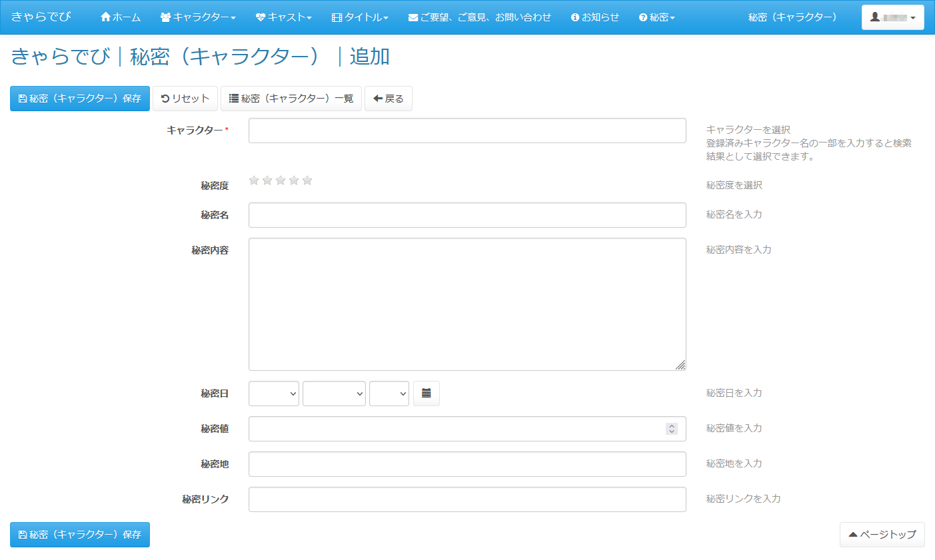The width and height of the screenshot is (935, 560).
Task: Click the 秘密値 number stepper arrows
Action: (x=672, y=429)
